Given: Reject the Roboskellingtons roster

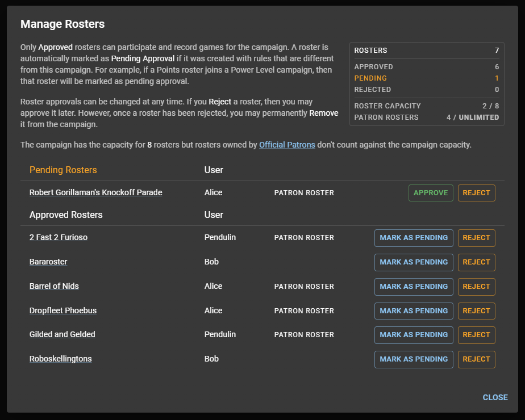Looking at the screenshot, I should click(476, 359).
